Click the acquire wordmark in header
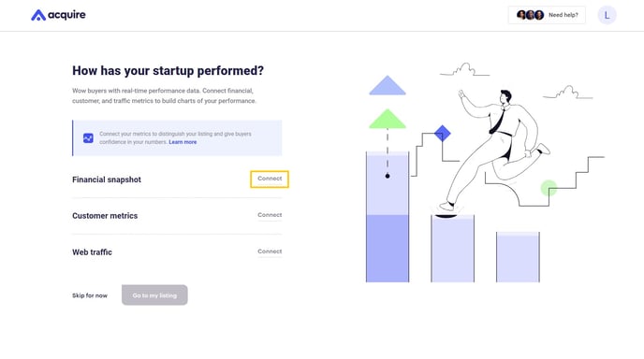 (67, 15)
